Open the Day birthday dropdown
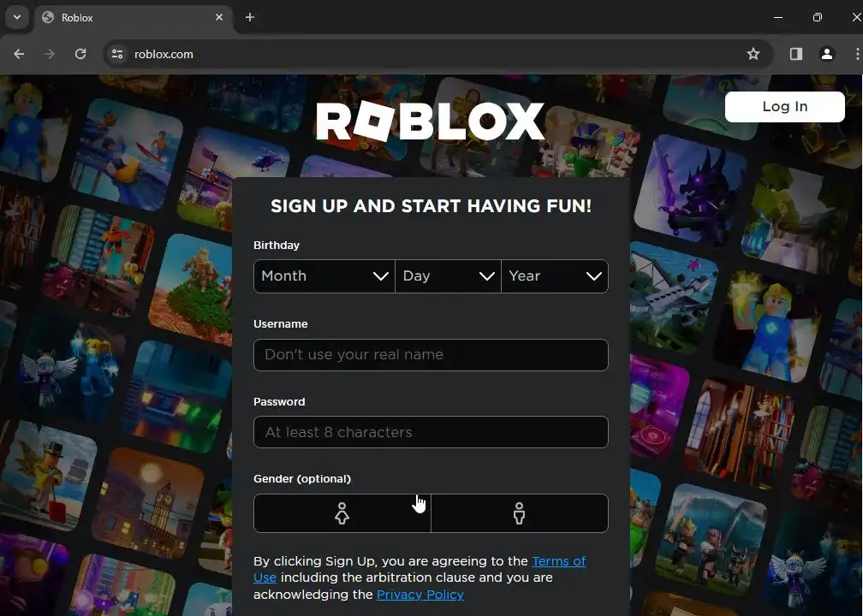The image size is (863, 616). point(448,276)
